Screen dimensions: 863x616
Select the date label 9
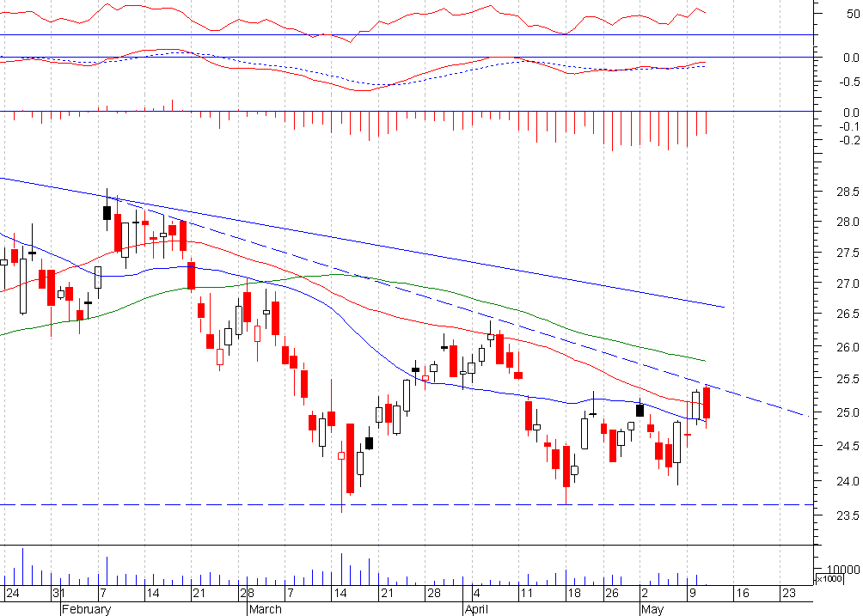click(x=693, y=594)
